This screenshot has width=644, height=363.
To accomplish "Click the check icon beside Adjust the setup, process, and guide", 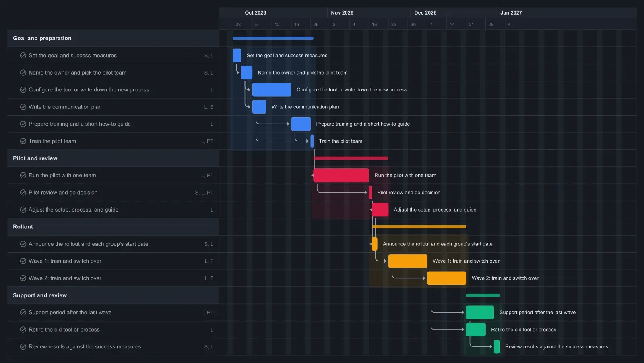I will click(23, 210).
